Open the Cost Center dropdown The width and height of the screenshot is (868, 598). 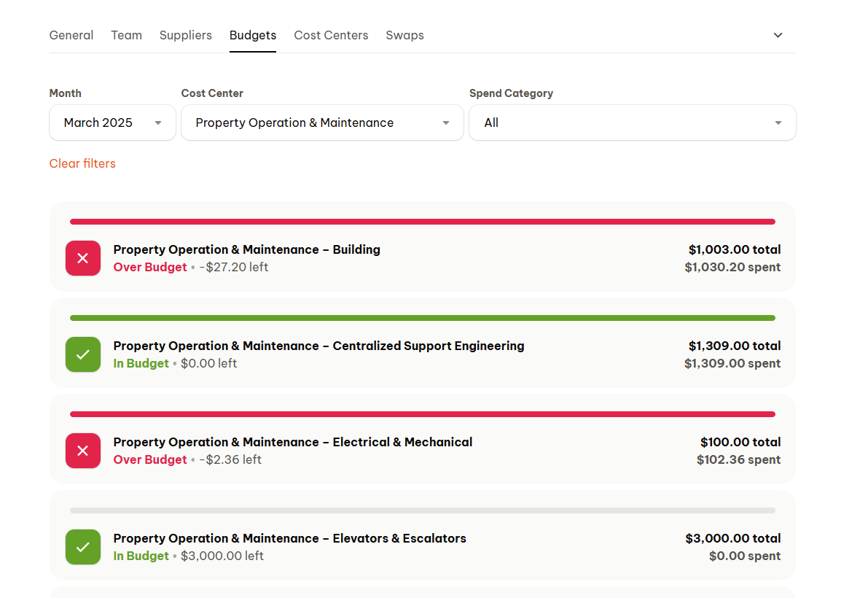(x=322, y=123)
